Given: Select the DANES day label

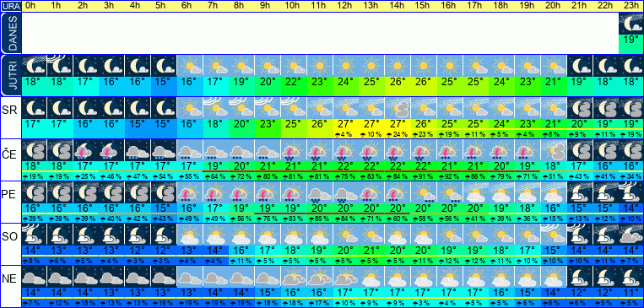Looking at the screenshot, I should coord(11,33).
